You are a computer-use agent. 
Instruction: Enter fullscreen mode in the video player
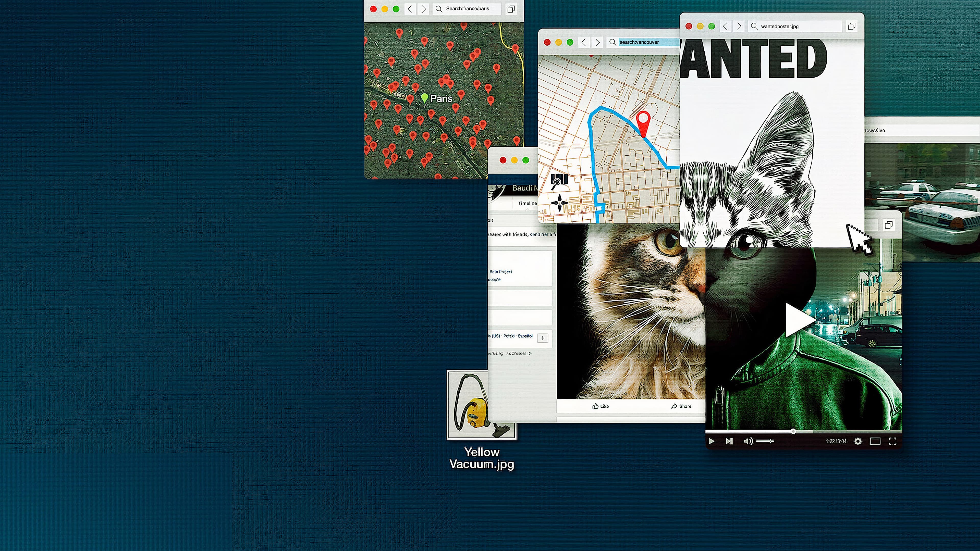coord(893,441)
